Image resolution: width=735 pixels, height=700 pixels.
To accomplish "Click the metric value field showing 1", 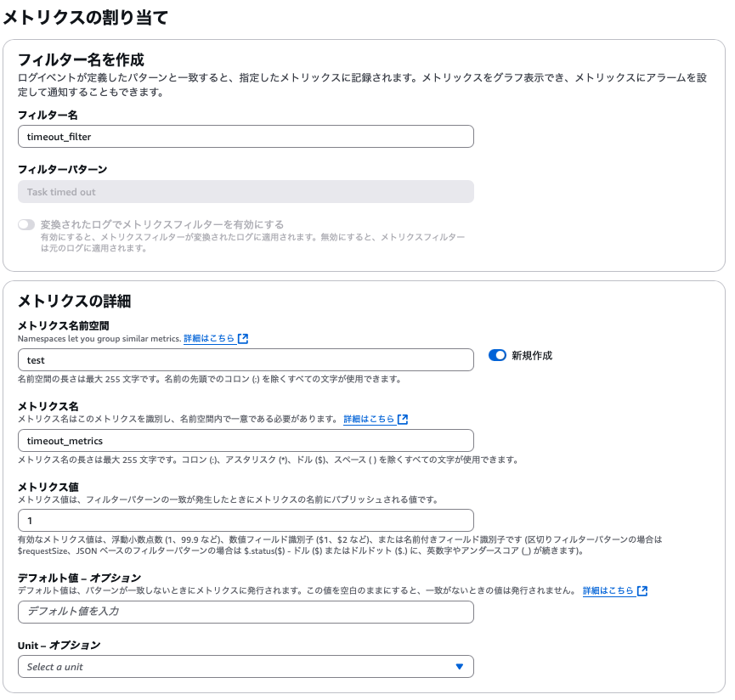I will click(246, 520).
